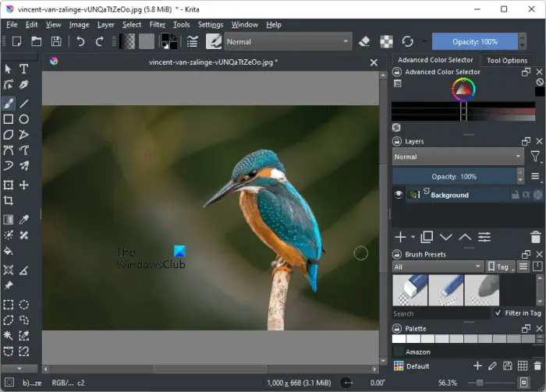The image size is (546, 392).
Task: Undo the last action
Action: pyautogui.click(x=80, y=42)
